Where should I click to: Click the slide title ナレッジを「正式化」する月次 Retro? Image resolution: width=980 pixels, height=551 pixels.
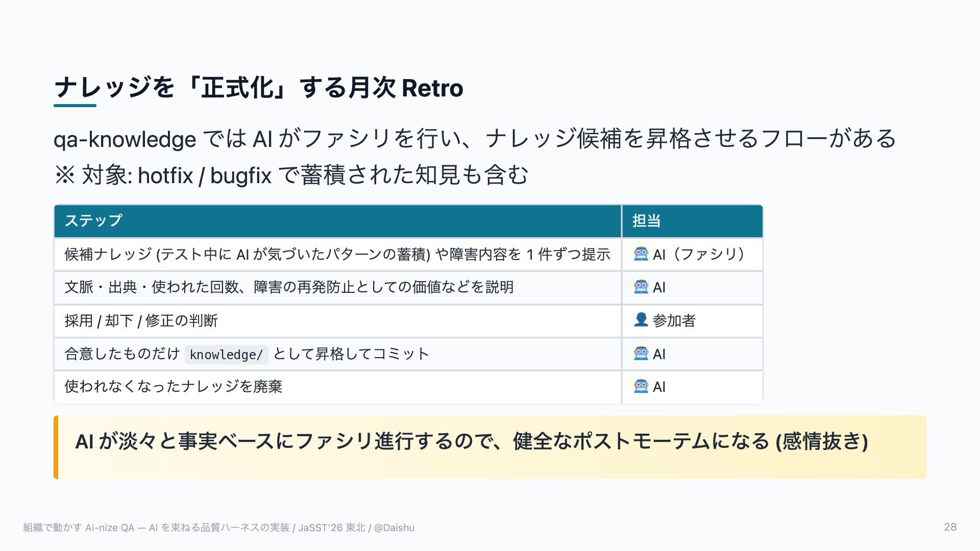point(259,87)
